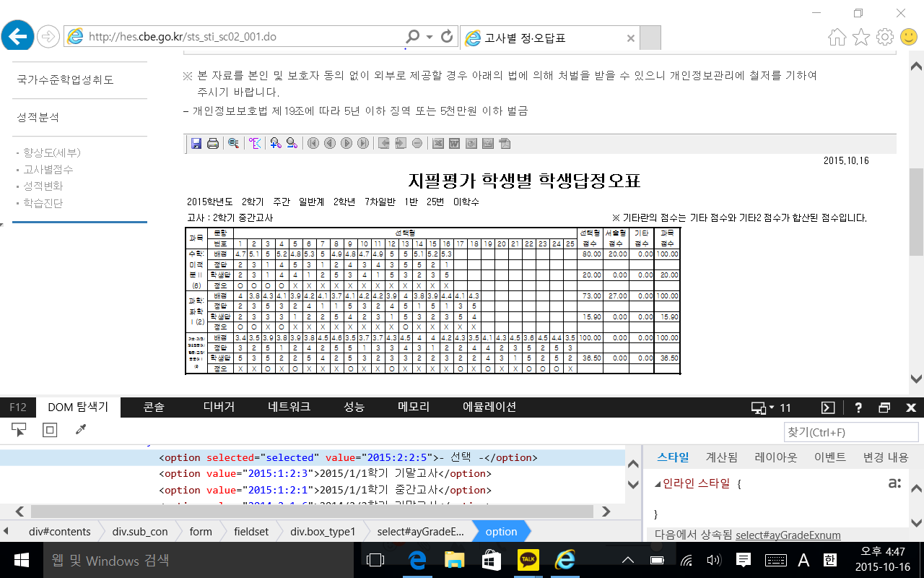Click the save icon in report toolbar
Viewport: 924px width, 578px height.
coord(196,144)
